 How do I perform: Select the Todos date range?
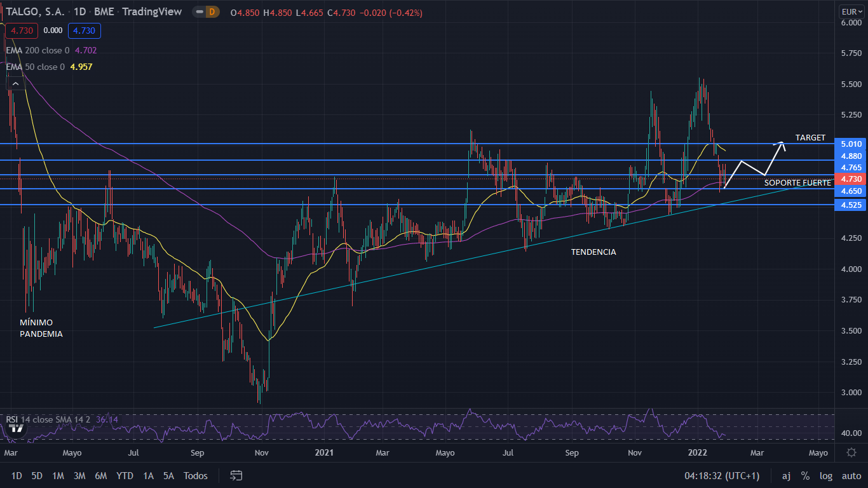point(195,476)
